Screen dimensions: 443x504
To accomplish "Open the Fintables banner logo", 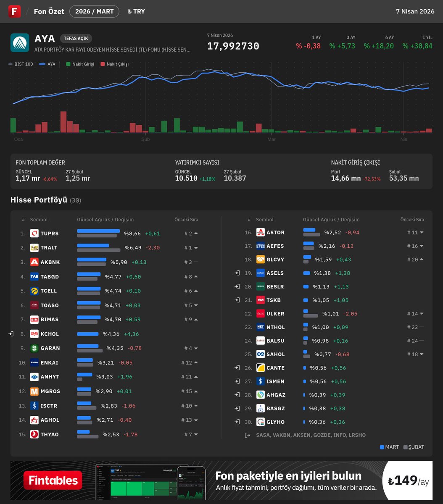I will (x=53, y=480).
